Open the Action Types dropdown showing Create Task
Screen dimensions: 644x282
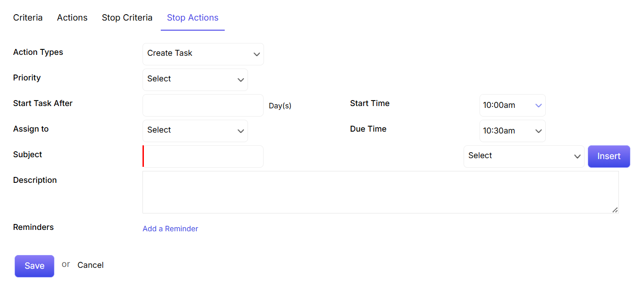(x=203, y=54)
